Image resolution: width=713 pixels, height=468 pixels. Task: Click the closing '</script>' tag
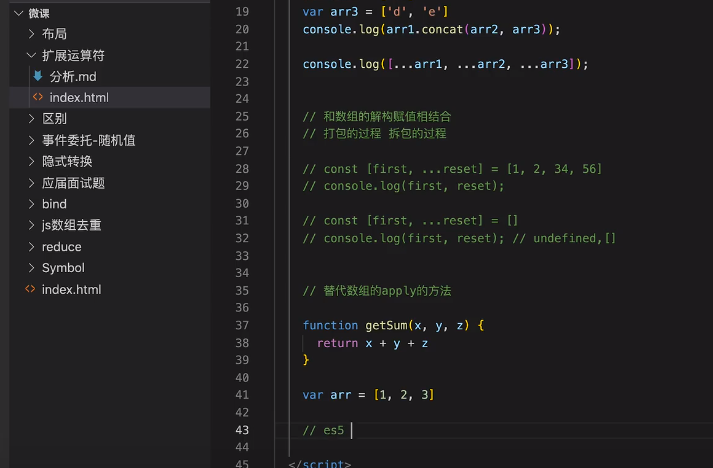[x=320, y=463]
